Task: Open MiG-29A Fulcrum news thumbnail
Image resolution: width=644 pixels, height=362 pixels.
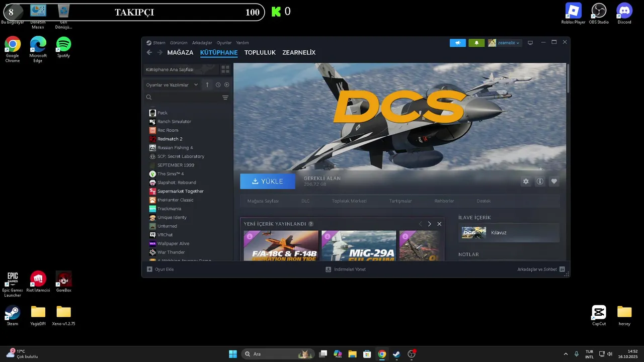Action: click(x=359, y=246)
